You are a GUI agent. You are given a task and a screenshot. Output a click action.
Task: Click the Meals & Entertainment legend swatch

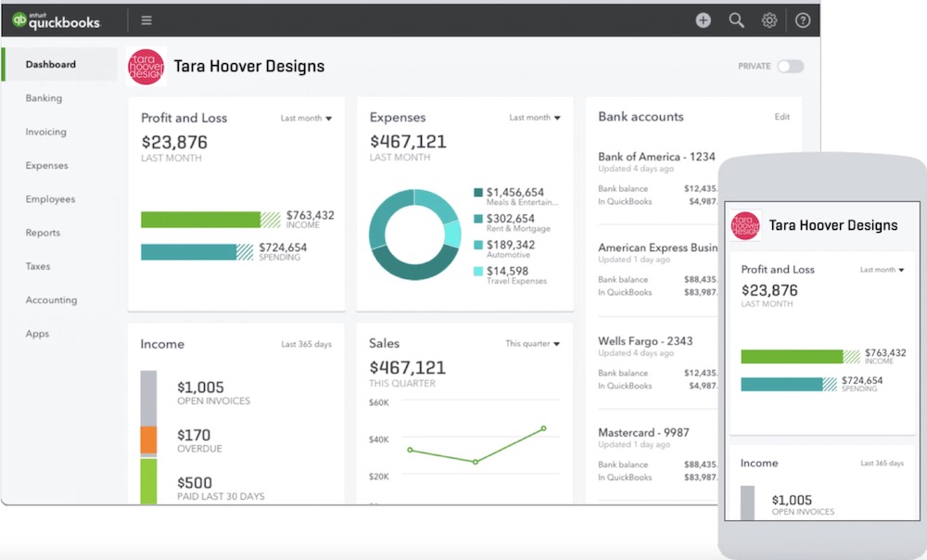pos(478,193)
